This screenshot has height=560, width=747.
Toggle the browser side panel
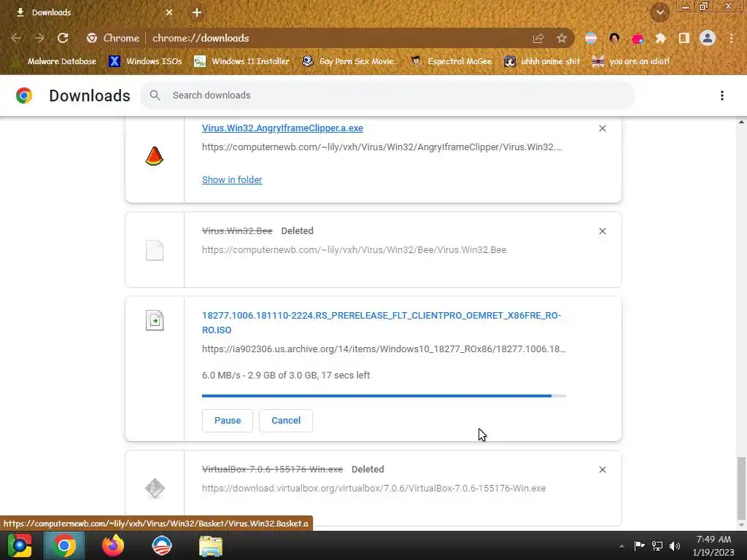click(x=684, y=38)
